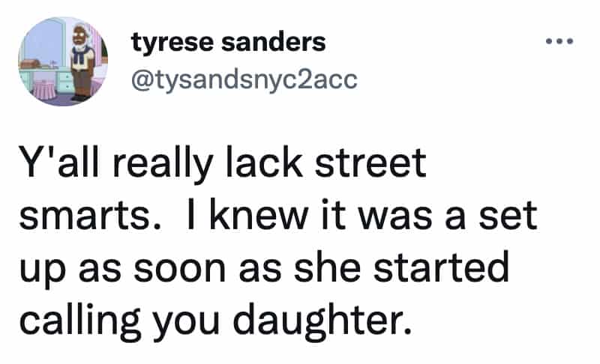Open the @tysandsnyc2acc handle link
Image resolution: width=600 pixels, height=364 pixels.
[244, 80]
